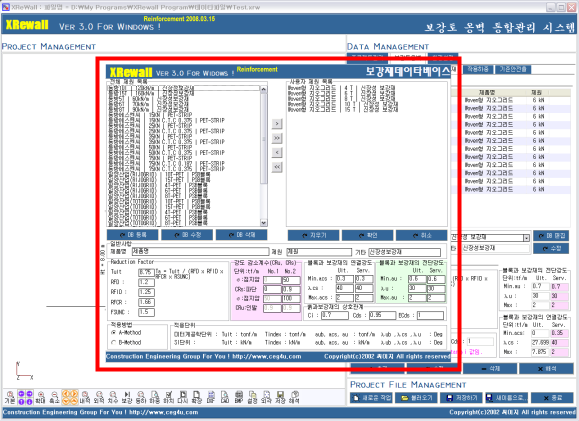This screenshot has height=421, width=579.
Task: Click the 외곽 toolbar icon
Action: coord(267,397)
